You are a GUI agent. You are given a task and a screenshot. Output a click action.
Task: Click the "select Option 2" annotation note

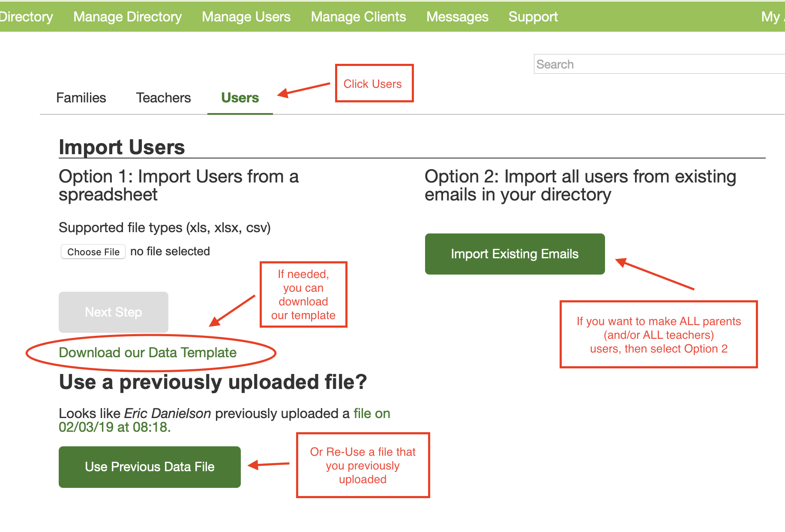coord(659,335)
